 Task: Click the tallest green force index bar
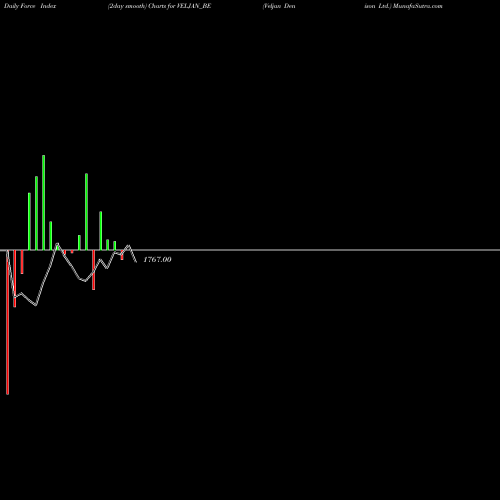tap(44, 202)
